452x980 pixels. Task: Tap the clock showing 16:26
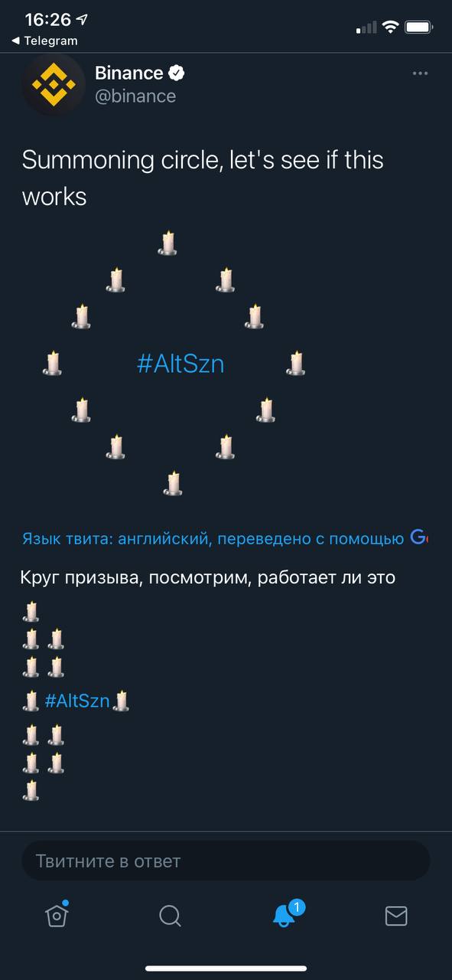point(47,20)
